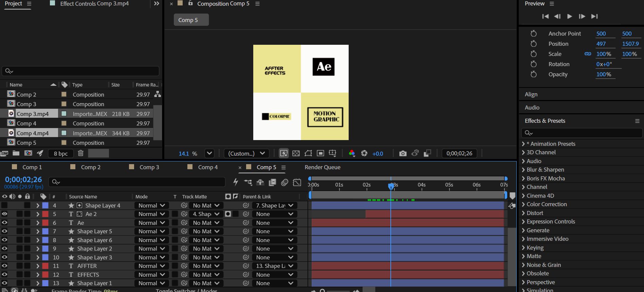Reset exposure in the composition viewer
The width and height of the screenshot is (644, 292).
[x=364, y=154]
